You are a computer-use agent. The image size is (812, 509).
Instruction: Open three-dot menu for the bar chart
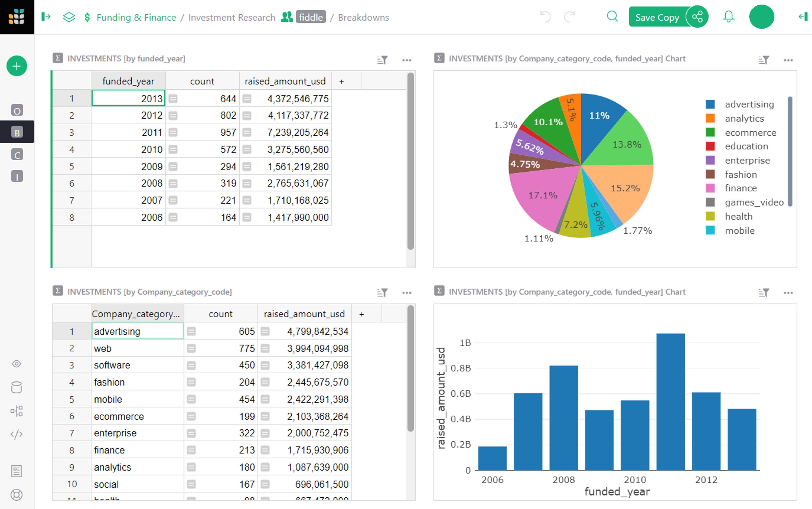pyautogui.click(x=788, y=293)
